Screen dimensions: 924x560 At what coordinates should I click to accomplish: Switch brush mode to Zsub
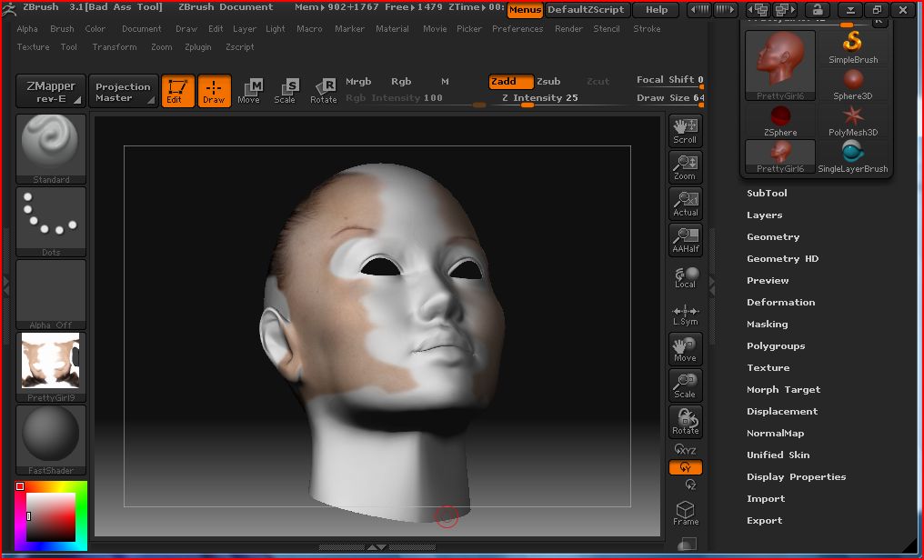548,82
